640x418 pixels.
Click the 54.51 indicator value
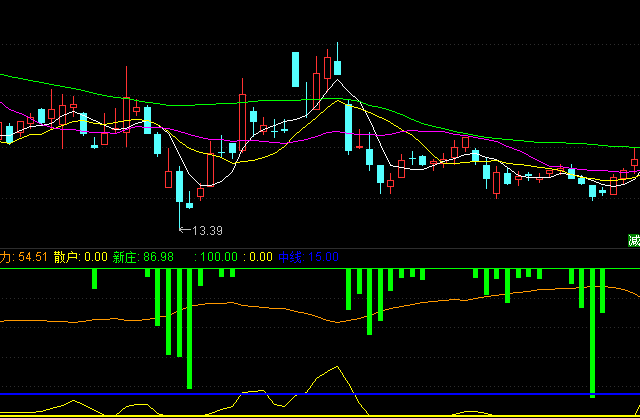[x=33, y=257]
